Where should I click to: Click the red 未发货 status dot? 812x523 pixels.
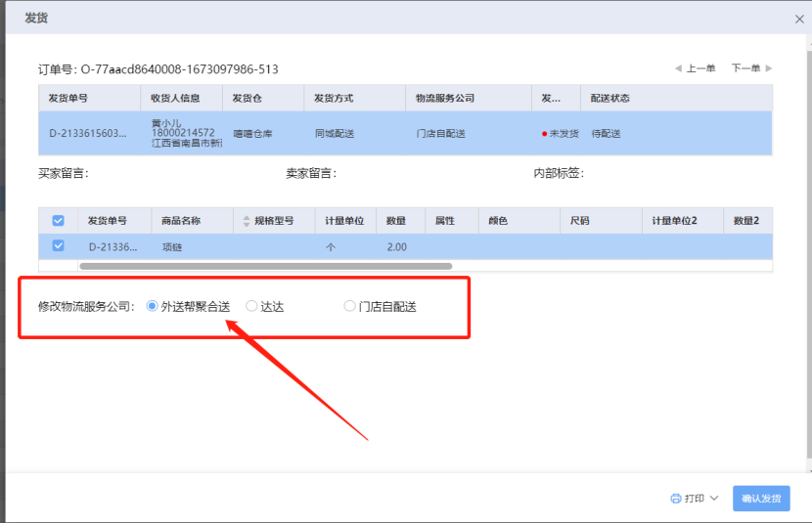coord(543,134)
